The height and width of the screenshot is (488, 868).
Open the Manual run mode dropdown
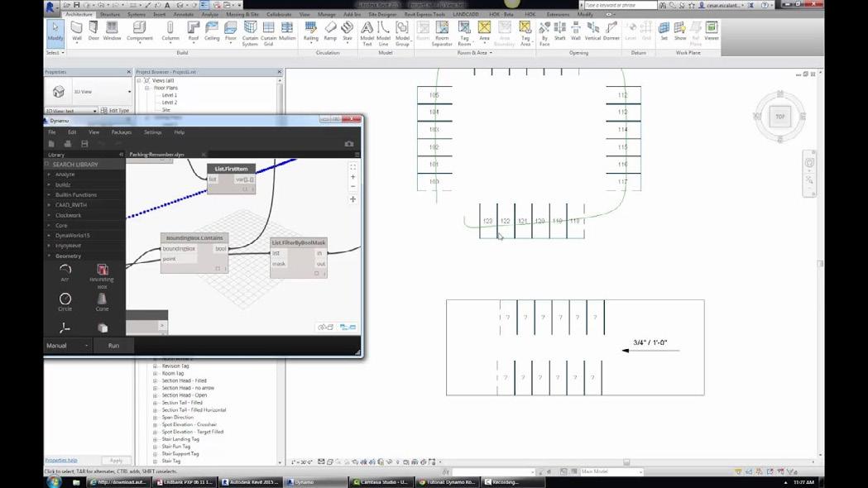68,345
